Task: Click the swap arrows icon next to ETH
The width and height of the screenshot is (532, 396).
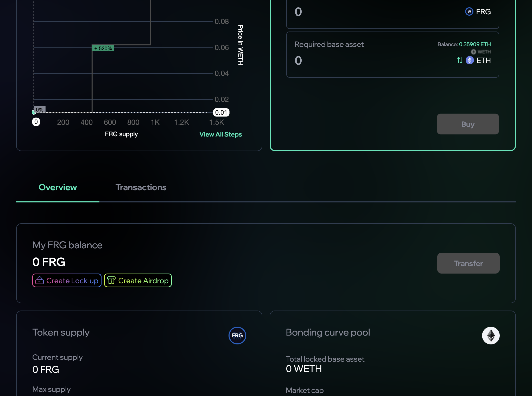Action: tap(460, 60)
